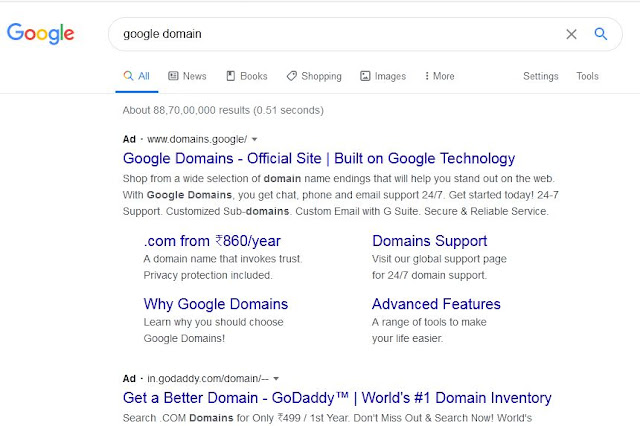This screenshot has width=640, height=426.
Task: Open Settings in search bar
Action: (x=540, y=76)
